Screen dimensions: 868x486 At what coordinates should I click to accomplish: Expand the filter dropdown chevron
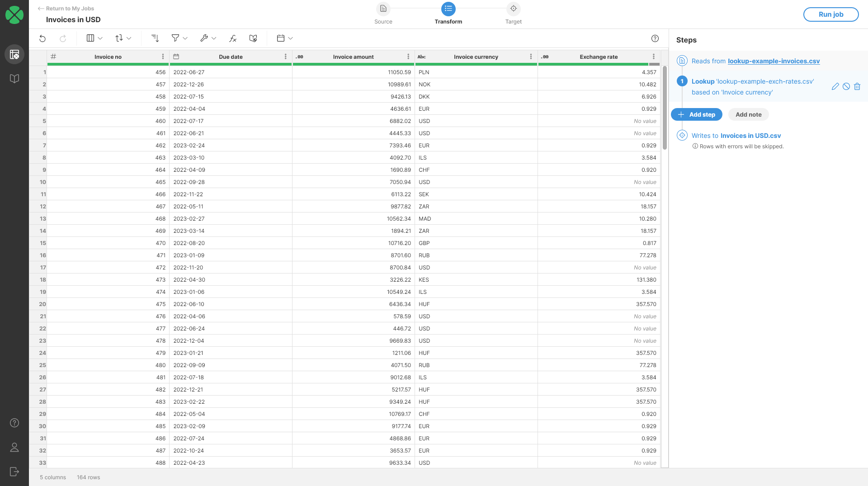[185, 38]
